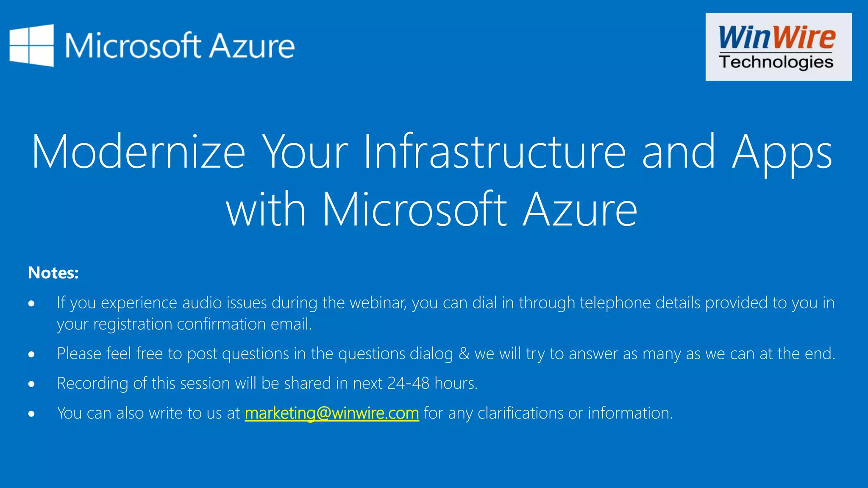The image size is (868, 488).
Task: Click the audio issues during webinar line
Action: pyautogui.click(x=445, y=303)
